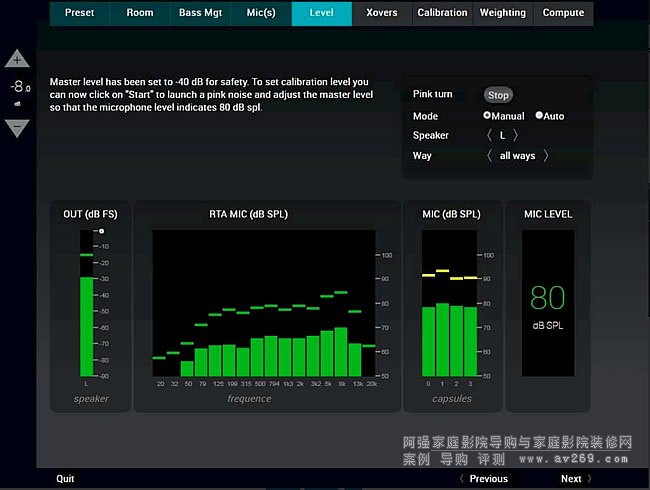Go to the Compute tab
This screenshot has width=650, height=490.
563,13
